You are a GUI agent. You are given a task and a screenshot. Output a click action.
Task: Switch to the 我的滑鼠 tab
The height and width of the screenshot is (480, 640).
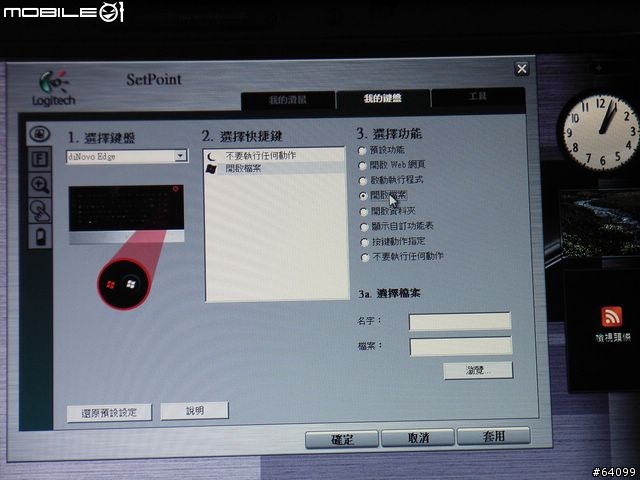pyautogui.click(x=288, y=100)
